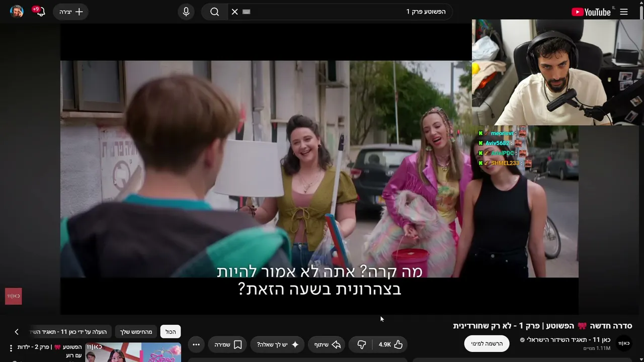The width and height of the screenshot is (644, 362).
Task: Open the כאן 11 channel avatar below the video
Action: 624,343
